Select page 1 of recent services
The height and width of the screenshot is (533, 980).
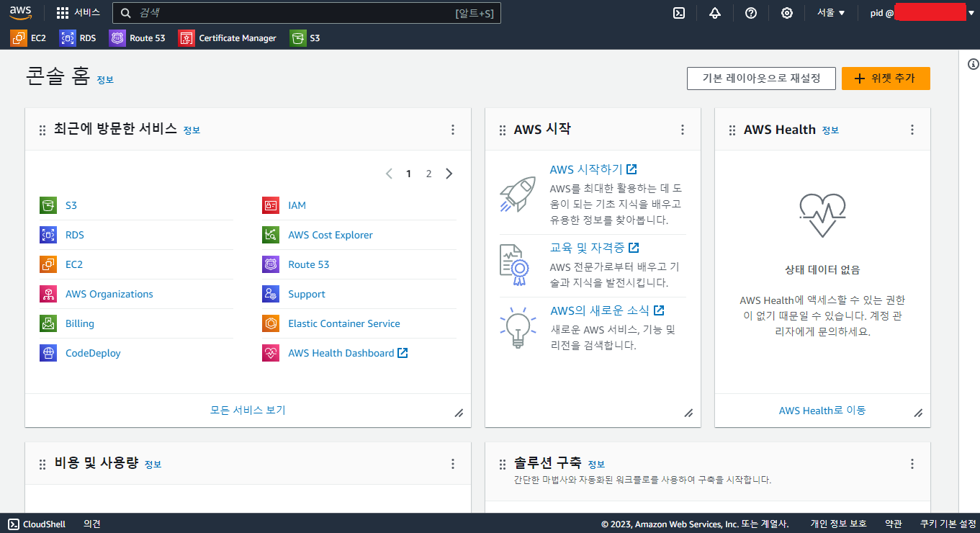click(x=409, y=174)
